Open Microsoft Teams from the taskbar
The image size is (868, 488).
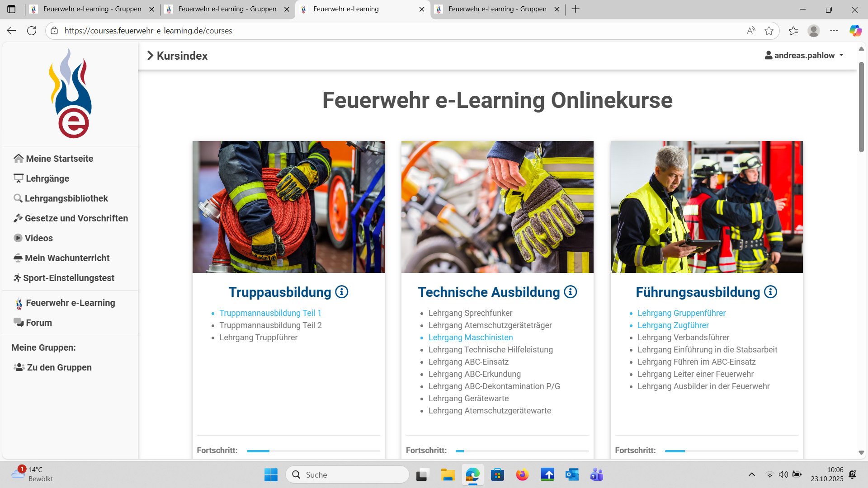(x=596, y=474)
